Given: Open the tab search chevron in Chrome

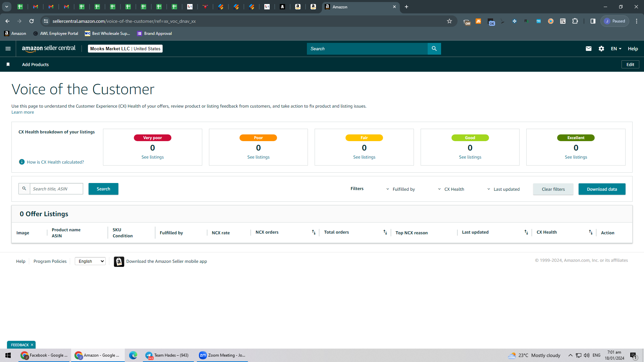Looking at the screenshot, I should [6, 7].
